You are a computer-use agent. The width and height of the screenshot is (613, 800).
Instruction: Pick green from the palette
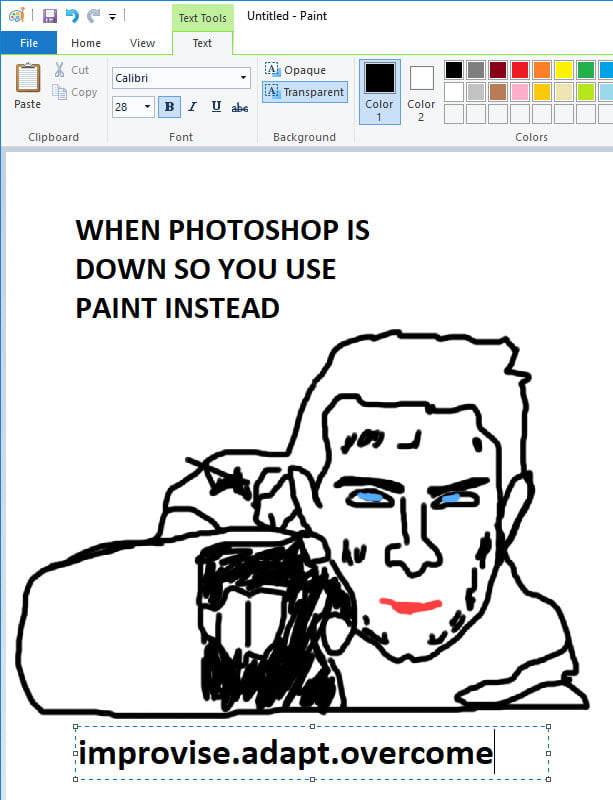[x=586, y=70]
